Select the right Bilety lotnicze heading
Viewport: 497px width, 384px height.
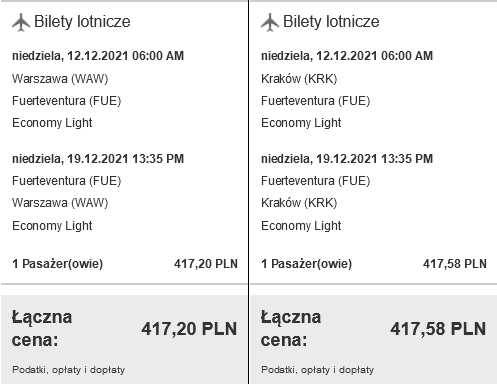point(331,22)
